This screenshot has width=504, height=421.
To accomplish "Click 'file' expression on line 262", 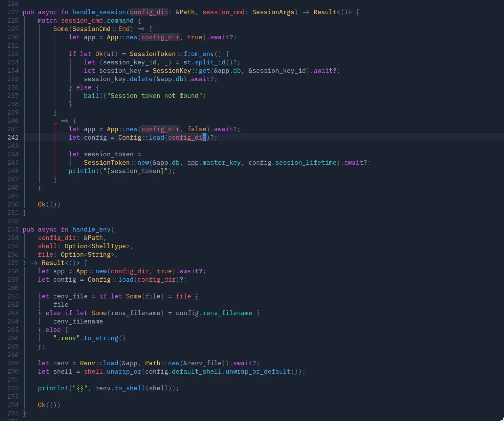I will [61, 305].
